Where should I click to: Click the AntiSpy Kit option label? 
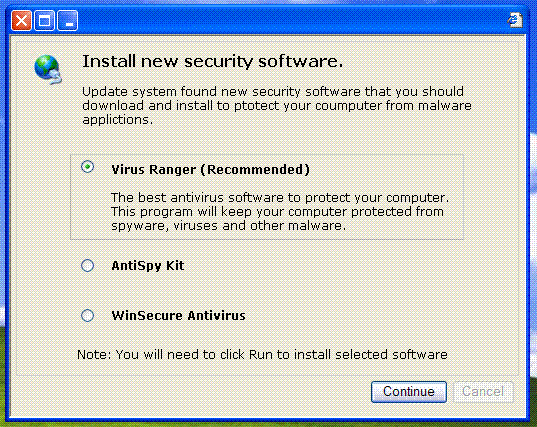(148, 266)
